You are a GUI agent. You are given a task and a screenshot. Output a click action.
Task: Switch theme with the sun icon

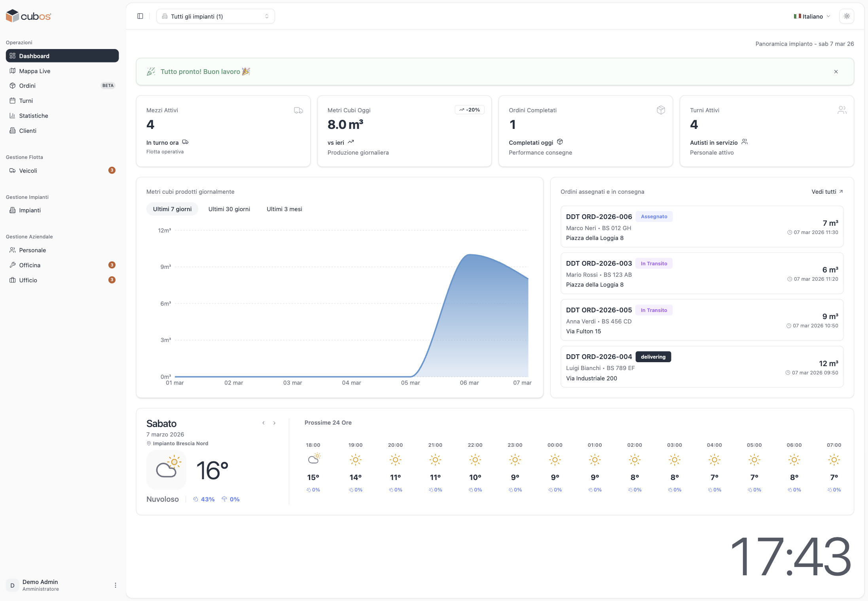click(x=847, y=16)
